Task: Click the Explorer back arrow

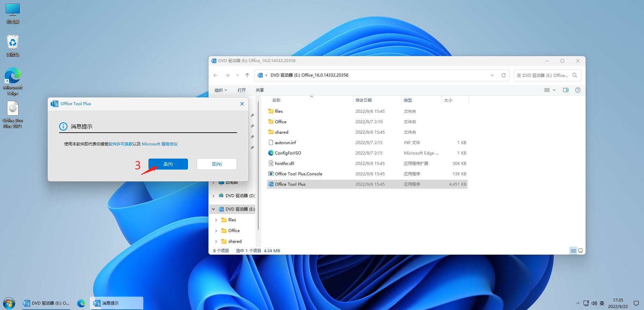Action: point(216,75)
